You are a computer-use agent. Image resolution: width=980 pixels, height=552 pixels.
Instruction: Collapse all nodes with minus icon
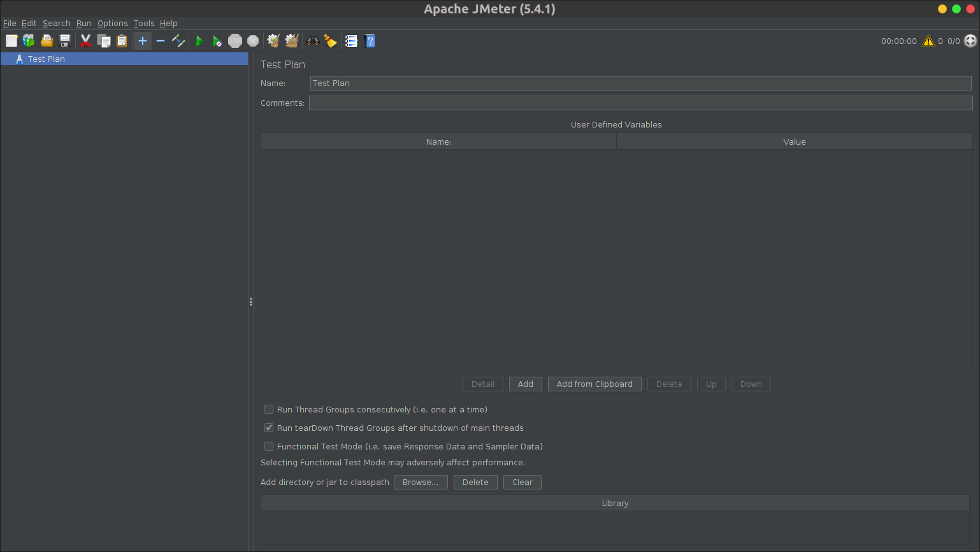161,41
